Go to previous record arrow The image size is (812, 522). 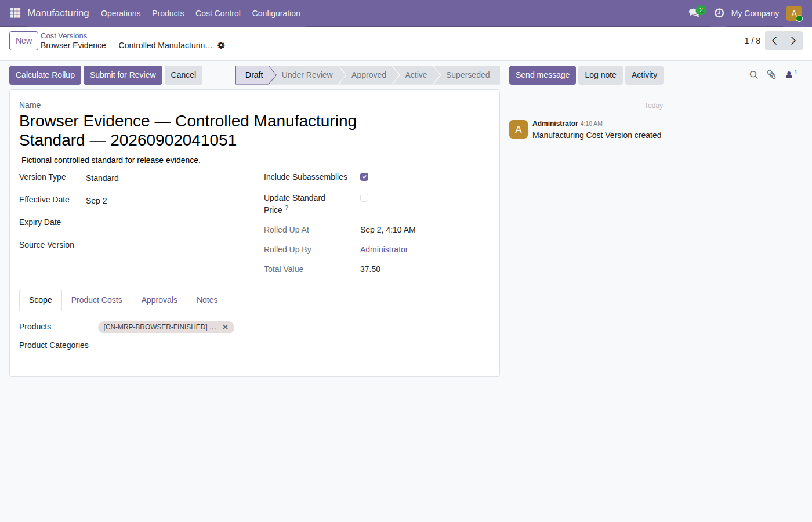pyautogui.click(x=774, y=41)
